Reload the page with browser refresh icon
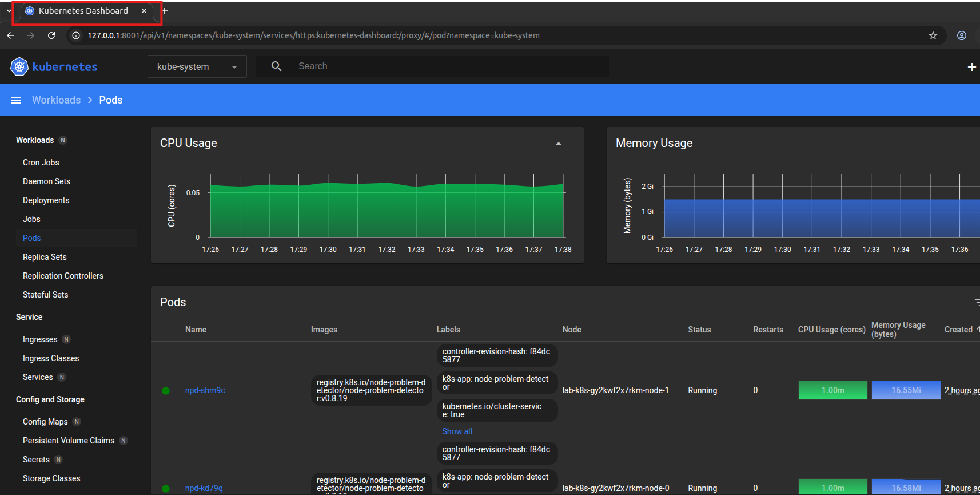The image size is (980, 495). click(51, 35)
